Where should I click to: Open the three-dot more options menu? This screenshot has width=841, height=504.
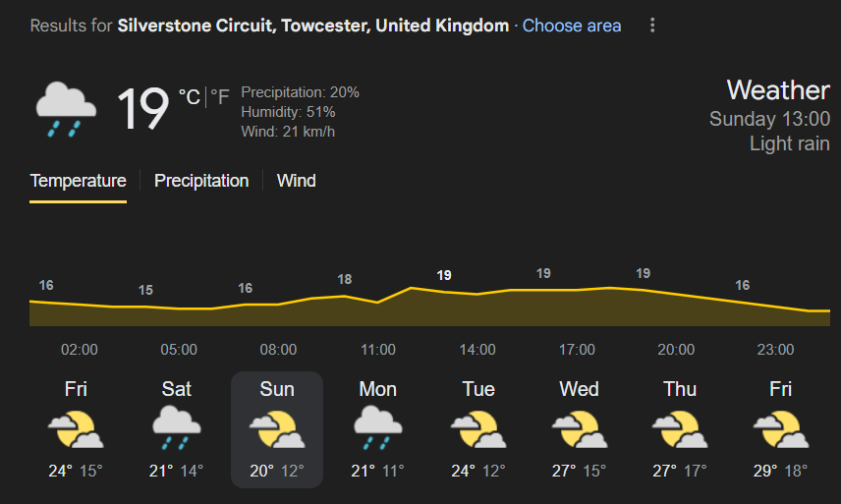pyautogui.click(x=652, y=26)
